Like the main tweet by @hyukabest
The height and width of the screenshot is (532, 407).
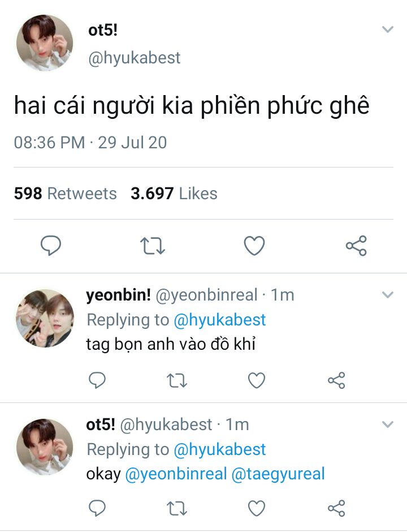pos(254,246)
